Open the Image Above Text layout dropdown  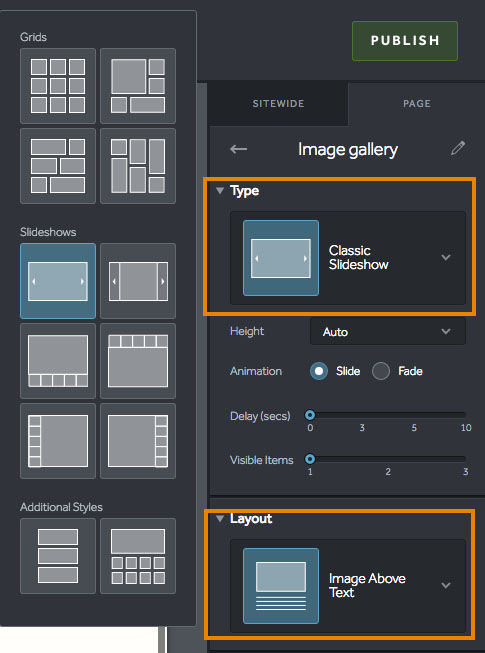pyautogui.click(x=348, y=586)
